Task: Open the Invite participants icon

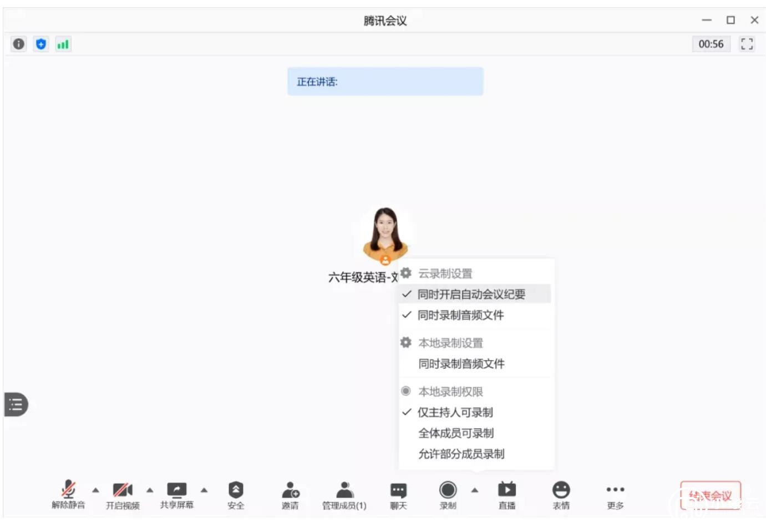Action: tap(290, 490)
